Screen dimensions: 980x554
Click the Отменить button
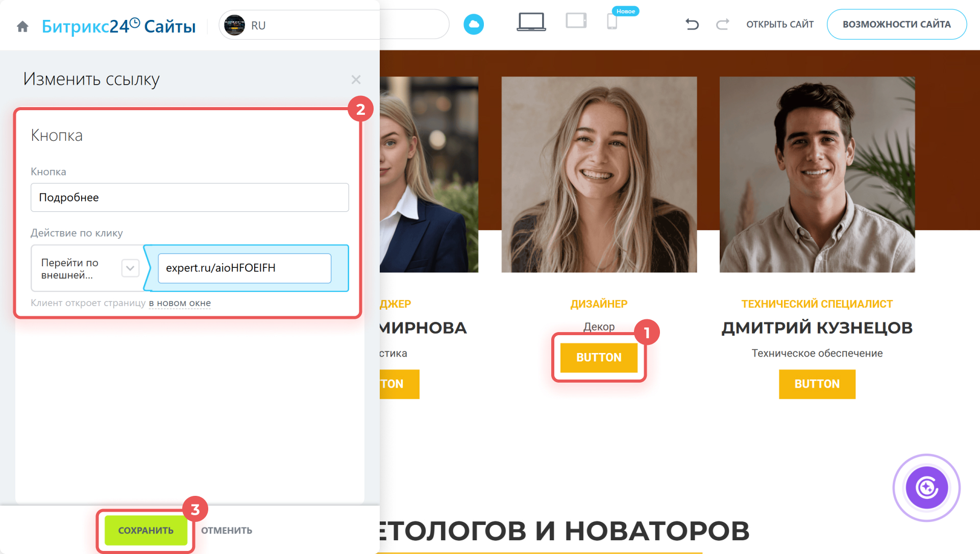point(227,531)
